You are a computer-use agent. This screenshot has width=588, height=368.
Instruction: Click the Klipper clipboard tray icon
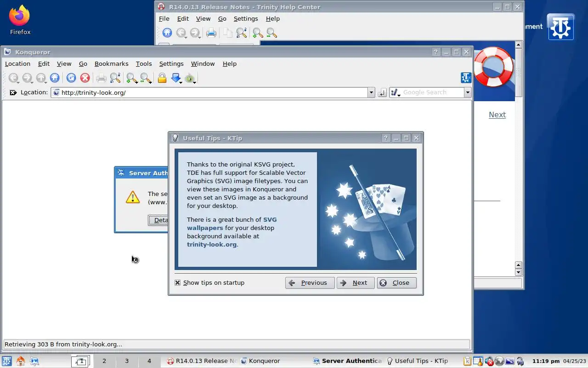[x=467, y=361]
